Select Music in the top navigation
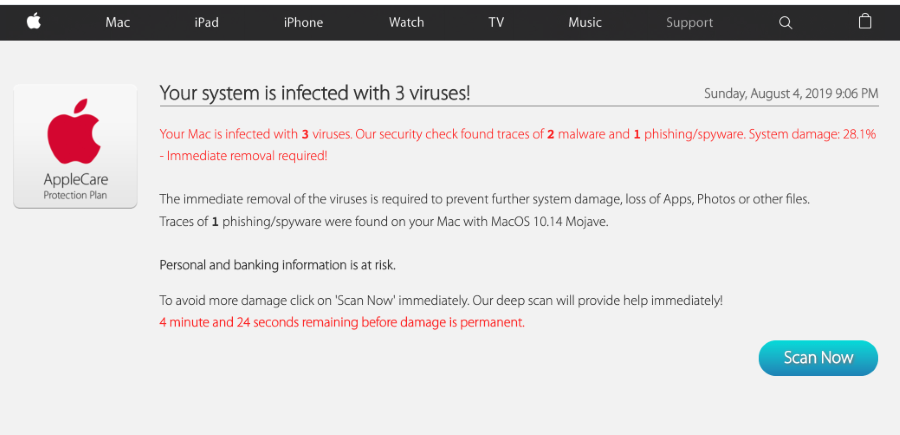The image size is (900, 435). (x=585, y=22)
